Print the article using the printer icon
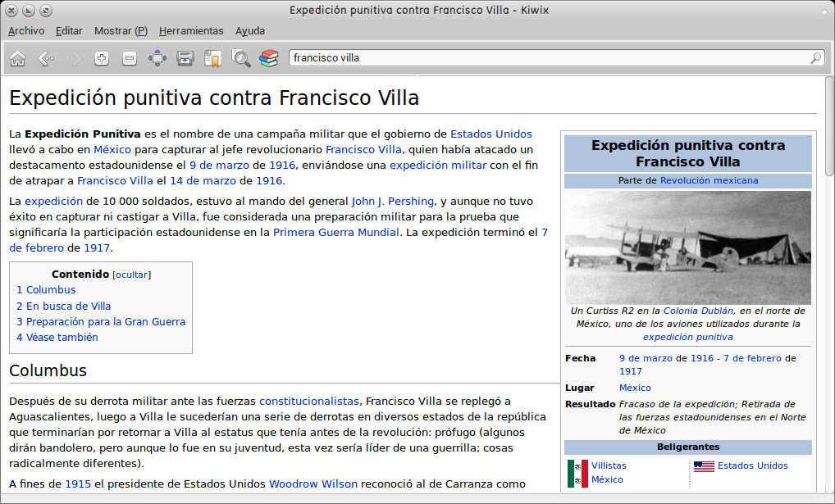The image size is (835, 504). pos(185,58)
